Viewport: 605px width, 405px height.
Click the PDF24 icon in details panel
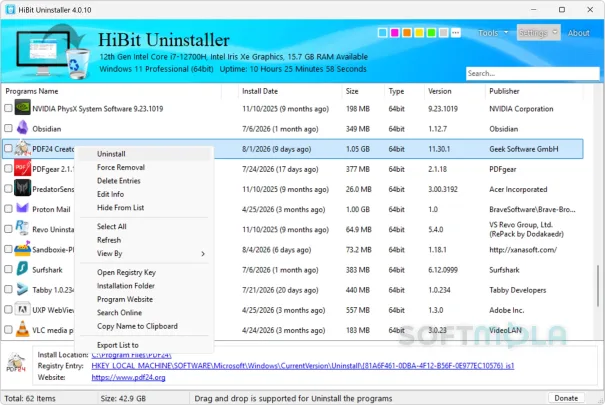[16, 362]
